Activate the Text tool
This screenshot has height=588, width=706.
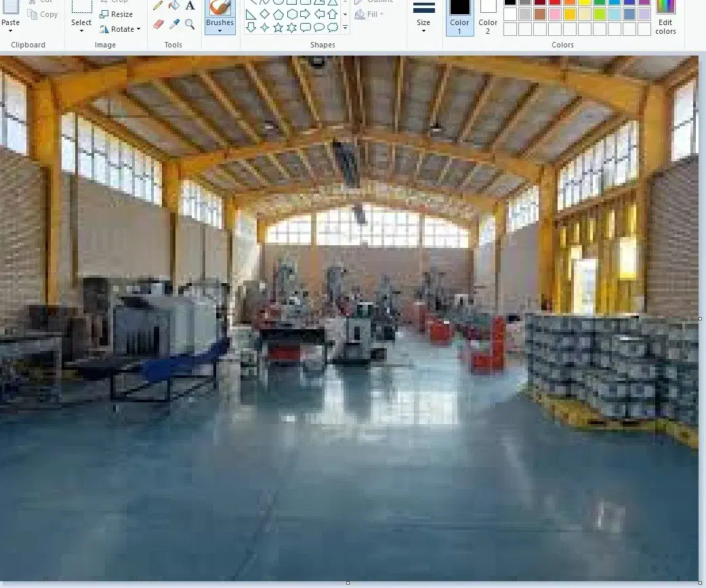[190, 6]
